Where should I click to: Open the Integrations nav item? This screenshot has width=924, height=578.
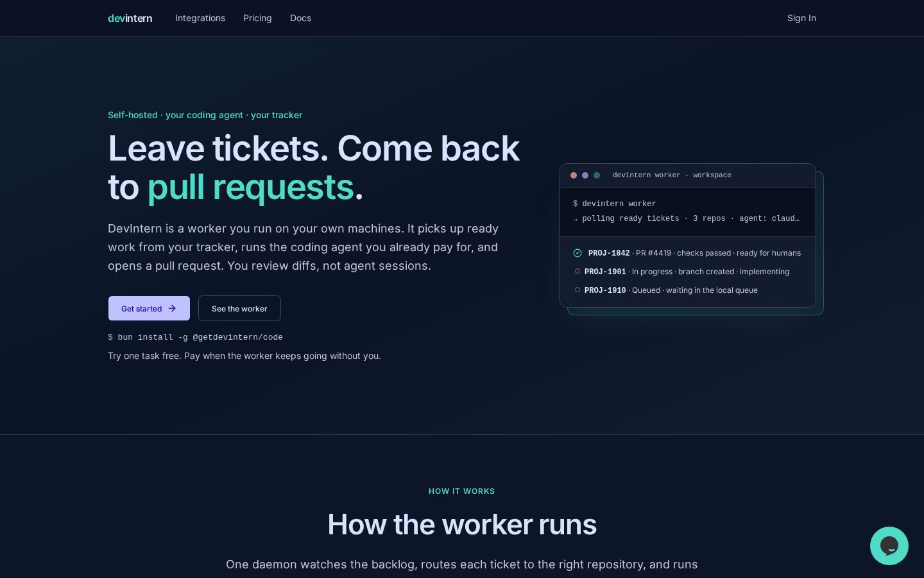pyautogui.click(x=200, y=18)
